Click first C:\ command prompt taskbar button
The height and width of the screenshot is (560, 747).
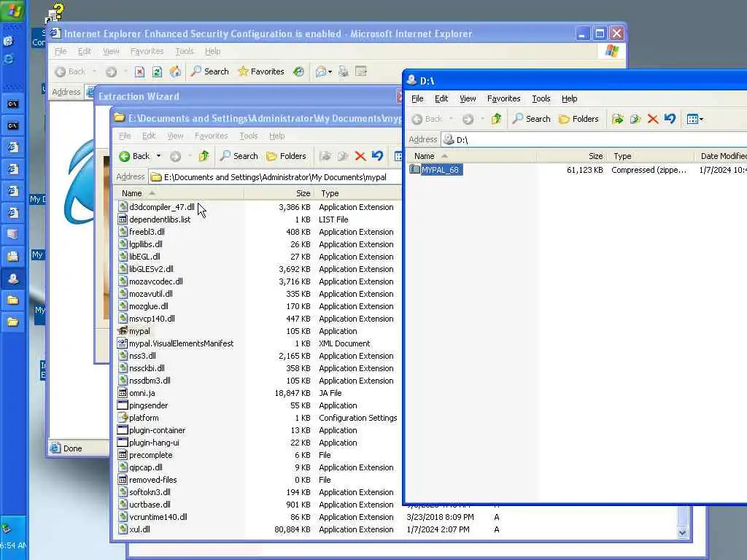tap(13, 104)
